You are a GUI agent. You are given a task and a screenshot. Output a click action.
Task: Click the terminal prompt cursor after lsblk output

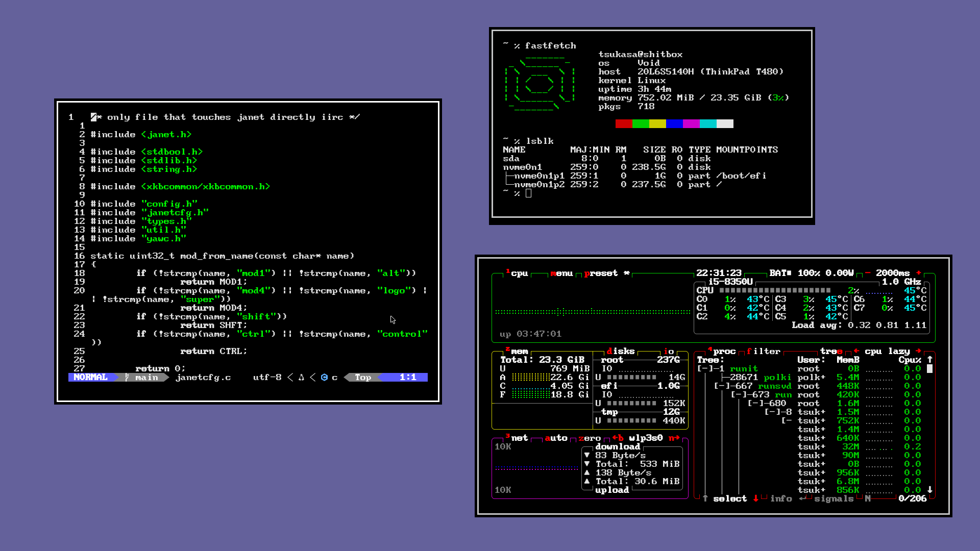528,193
